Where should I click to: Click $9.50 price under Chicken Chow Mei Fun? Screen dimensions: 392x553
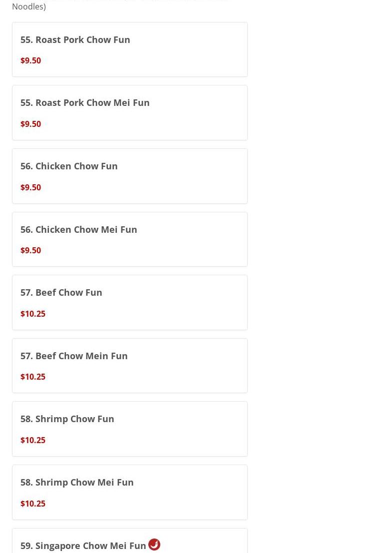tap(30, 250)
